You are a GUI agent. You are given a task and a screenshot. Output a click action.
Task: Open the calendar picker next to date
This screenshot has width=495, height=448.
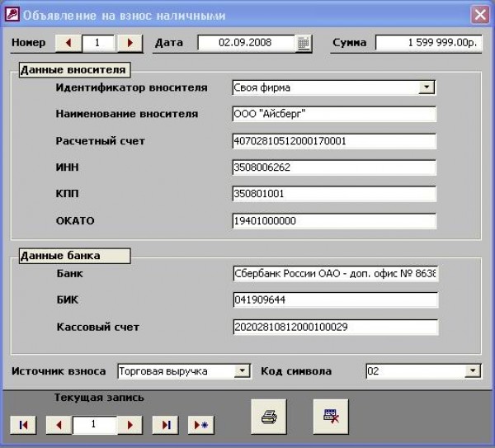304,43
